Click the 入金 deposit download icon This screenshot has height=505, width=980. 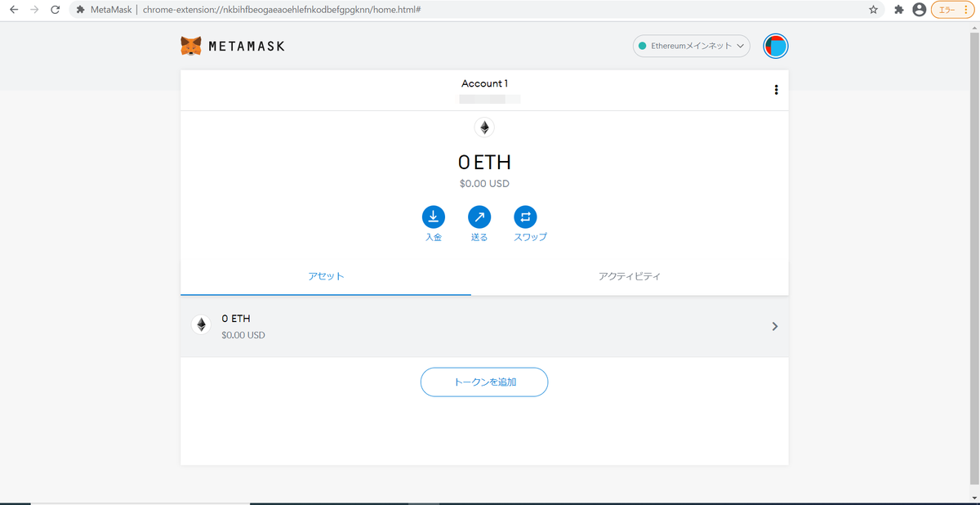pyautogui.click(x=434, y=217)
